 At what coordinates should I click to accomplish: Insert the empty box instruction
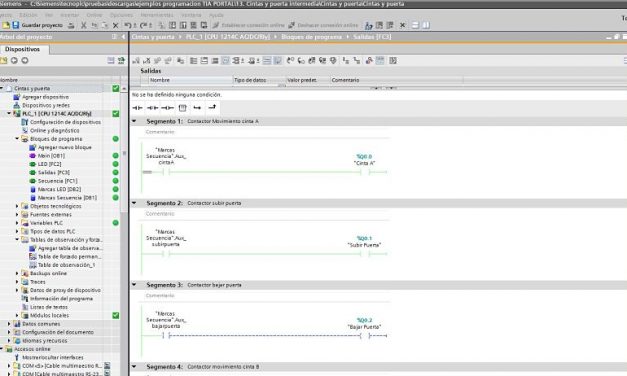182,108
